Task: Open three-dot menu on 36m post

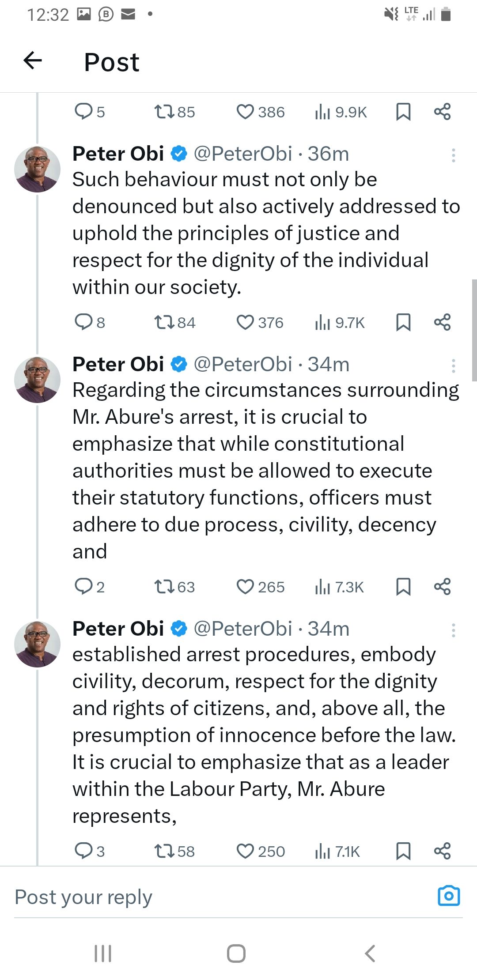Action: 453,155
